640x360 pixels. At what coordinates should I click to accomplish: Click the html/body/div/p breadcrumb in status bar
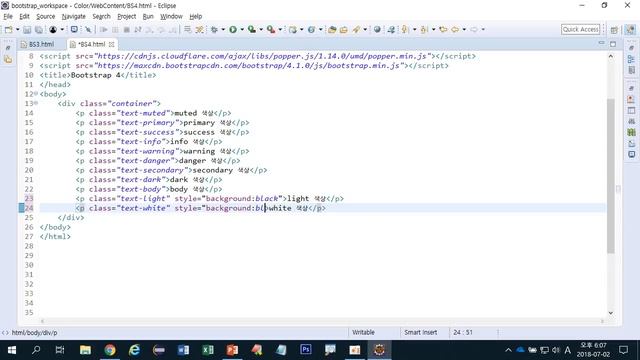[34, 333]
